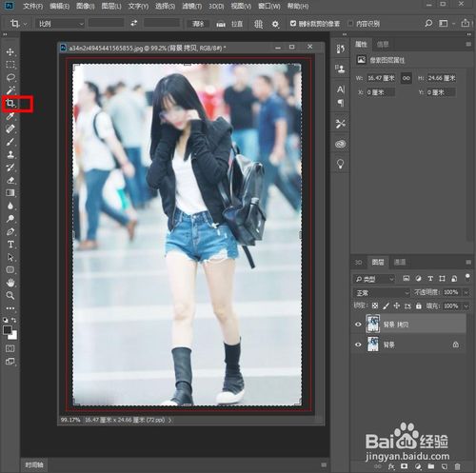This screenshot has height=473, width=476.
Task: Select the Eraser tool
Action: (10, 180)
